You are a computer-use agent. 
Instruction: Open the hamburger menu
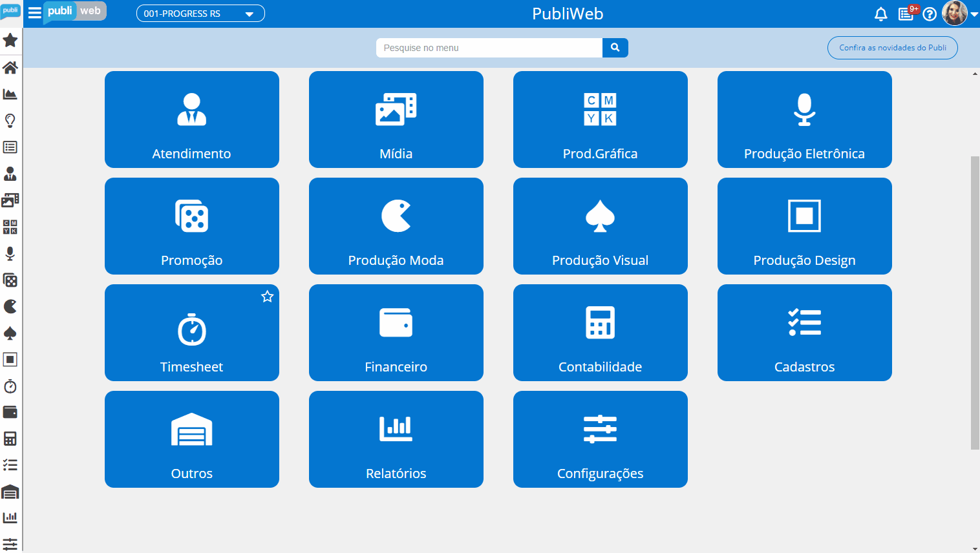[35, 13]
